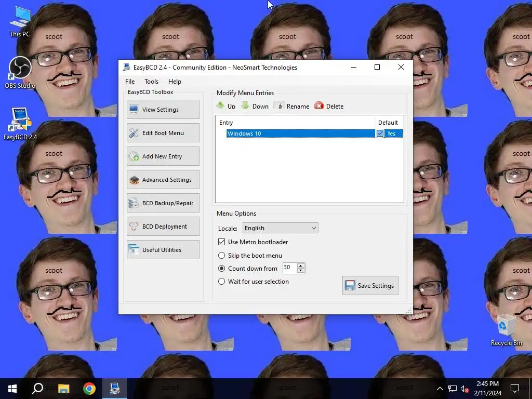
Task: Click the muted volume tray icon
Action: [465, 389]
